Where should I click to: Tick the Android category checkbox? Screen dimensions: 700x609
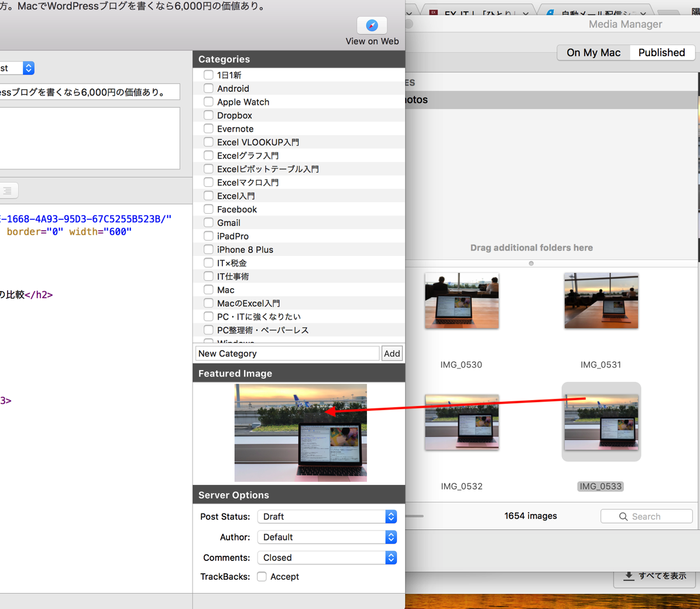click(208, 88)
